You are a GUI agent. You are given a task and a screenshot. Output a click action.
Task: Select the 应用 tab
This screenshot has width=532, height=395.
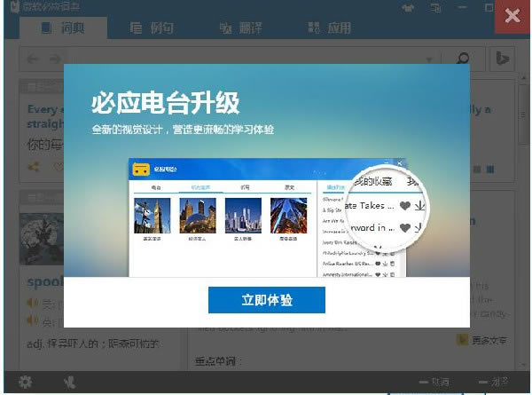(x=329, y=28)
